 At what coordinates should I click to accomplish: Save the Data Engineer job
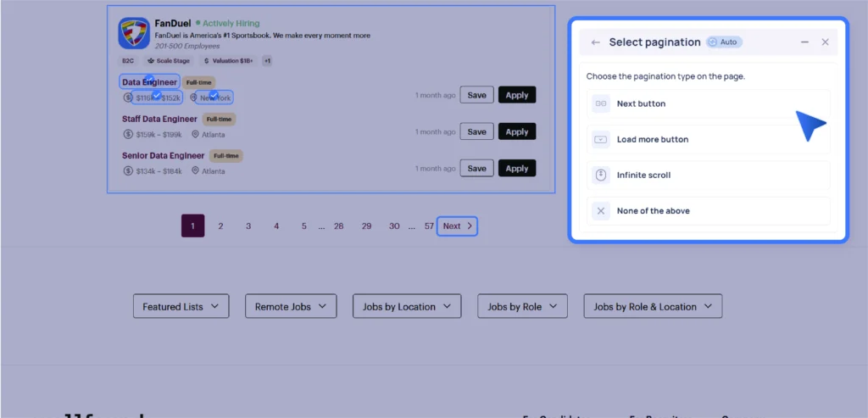(x=476, y=95)
